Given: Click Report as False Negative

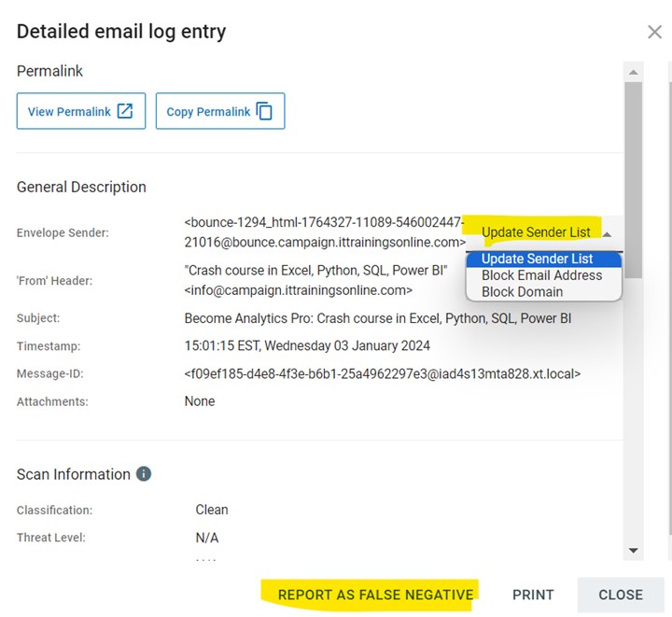Looking at the screenshot, I should (x=375, y=595).
